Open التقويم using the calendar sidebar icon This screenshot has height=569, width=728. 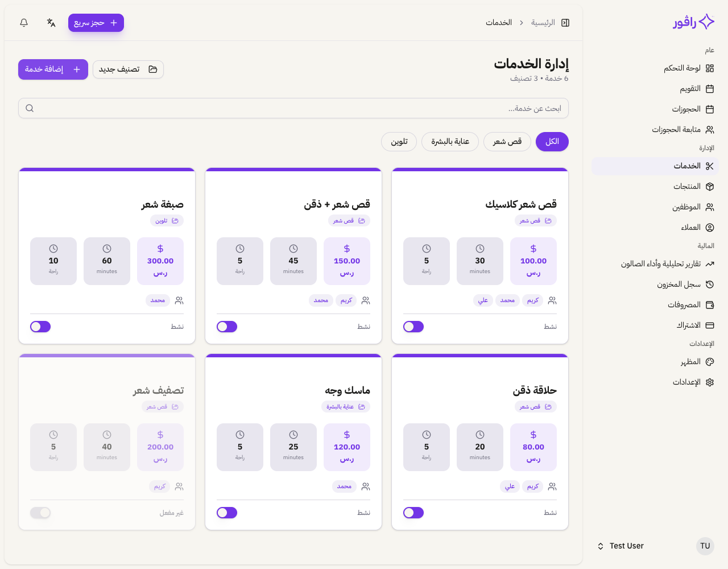pyautogui.click(x=710, y=88)
